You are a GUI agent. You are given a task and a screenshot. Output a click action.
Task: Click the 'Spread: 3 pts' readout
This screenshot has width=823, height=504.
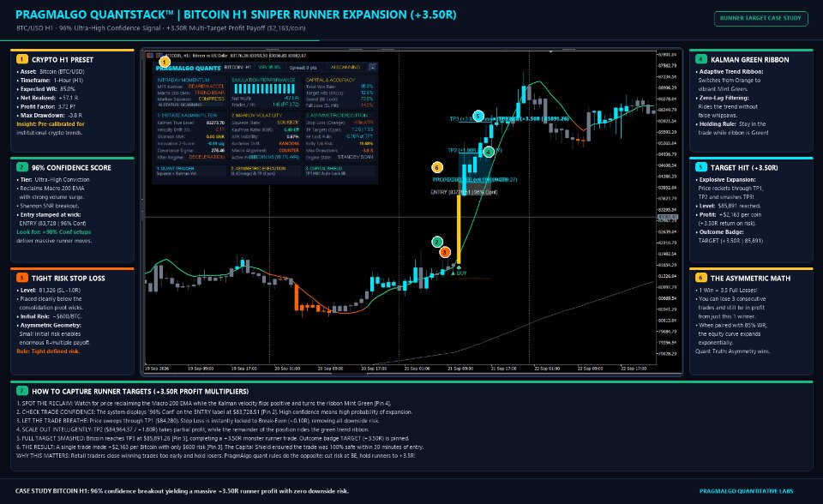pyautogui.click(x=303, y=68)
